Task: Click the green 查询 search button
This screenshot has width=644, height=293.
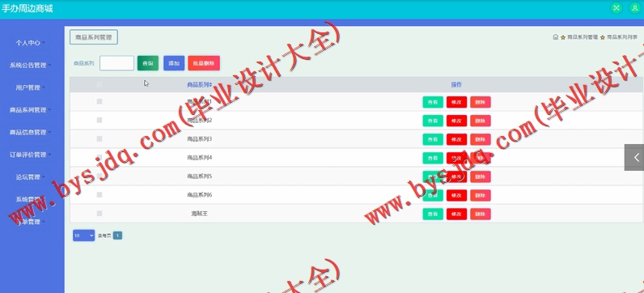Action: (148, 63)
